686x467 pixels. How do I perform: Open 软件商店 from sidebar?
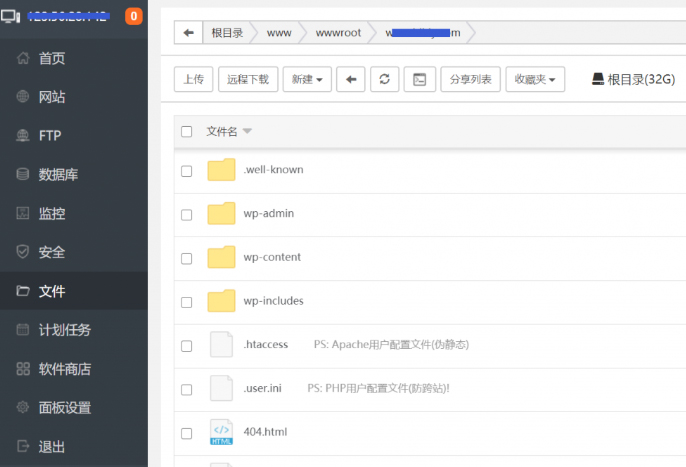(x=64, y=369)
